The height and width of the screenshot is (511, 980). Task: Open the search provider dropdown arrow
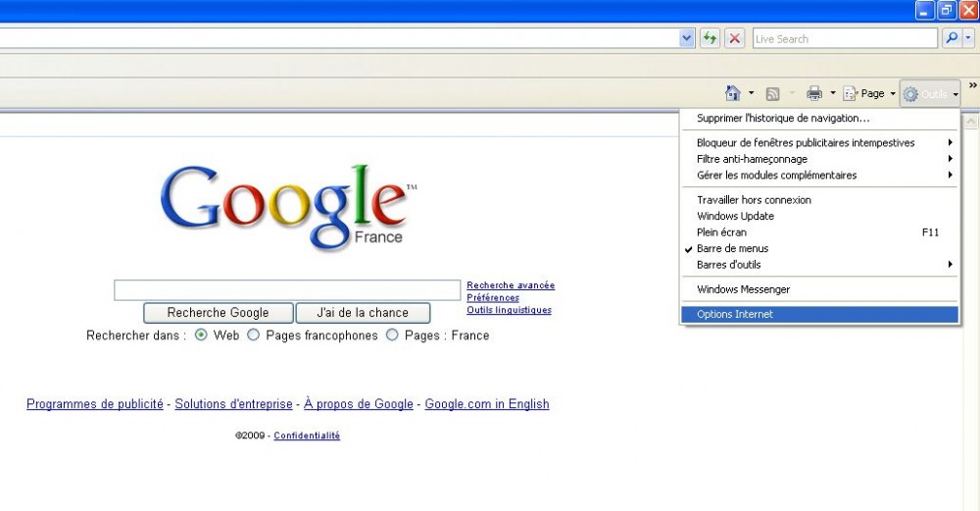(x=968, y=38)
